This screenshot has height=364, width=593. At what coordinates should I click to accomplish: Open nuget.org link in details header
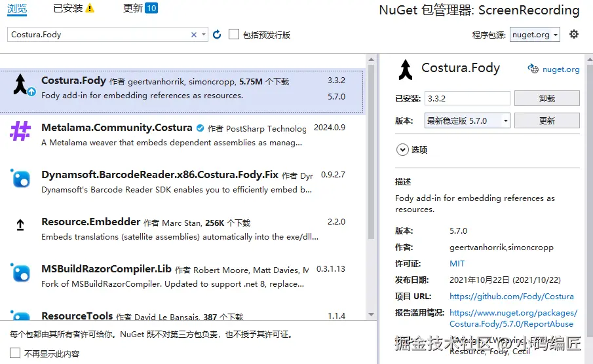561,69
